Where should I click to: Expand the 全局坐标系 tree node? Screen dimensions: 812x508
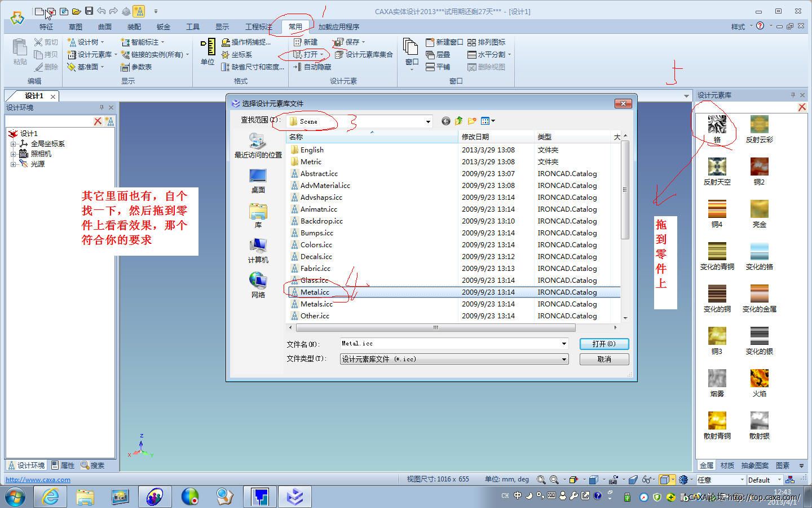point(13,144)
